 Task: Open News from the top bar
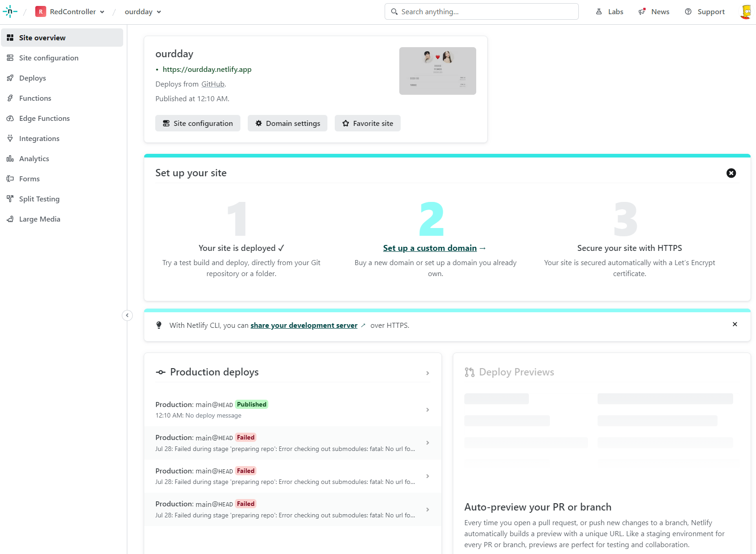(654, 11)
